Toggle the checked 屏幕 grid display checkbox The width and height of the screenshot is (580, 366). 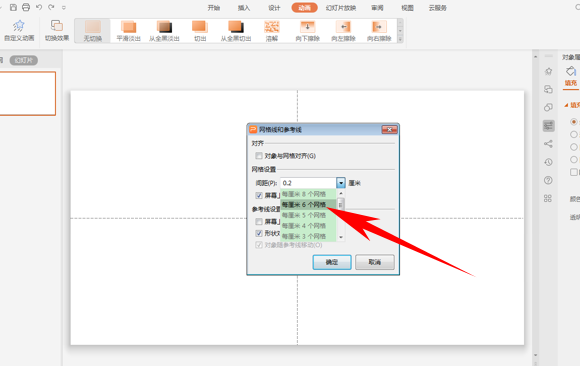click(259, 195)
